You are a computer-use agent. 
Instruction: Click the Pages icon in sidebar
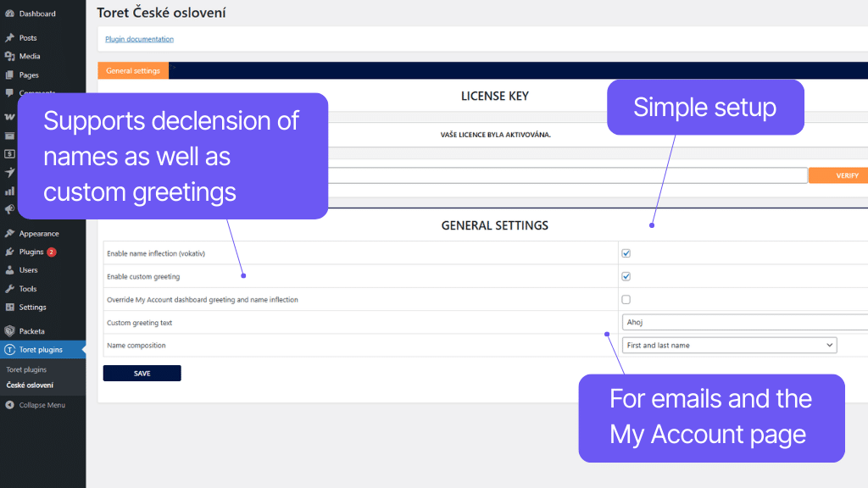pos(9,75)
